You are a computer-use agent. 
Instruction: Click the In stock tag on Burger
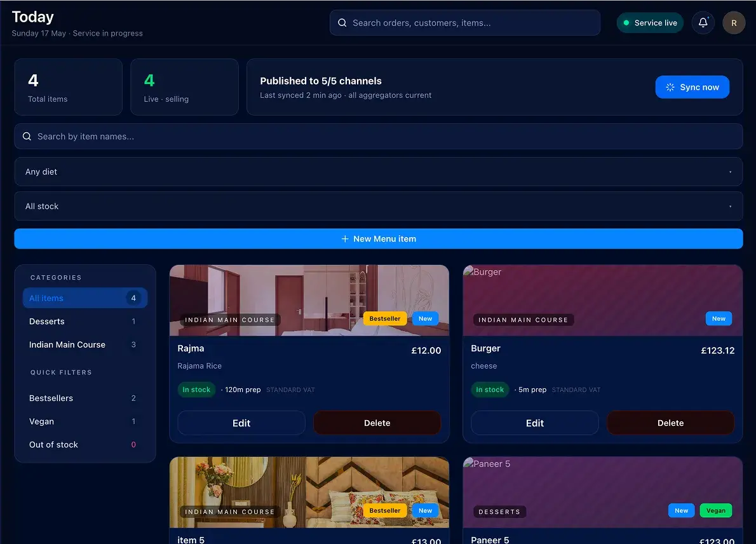pos(489,389)
